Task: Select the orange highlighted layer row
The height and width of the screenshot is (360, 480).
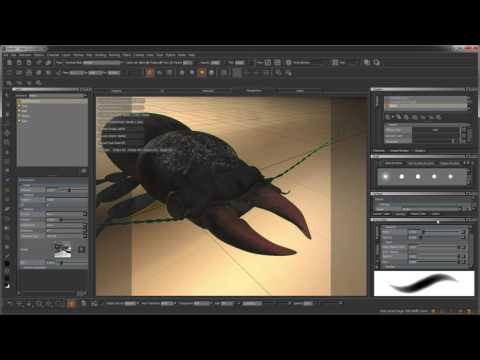Action: click(426, 106)
